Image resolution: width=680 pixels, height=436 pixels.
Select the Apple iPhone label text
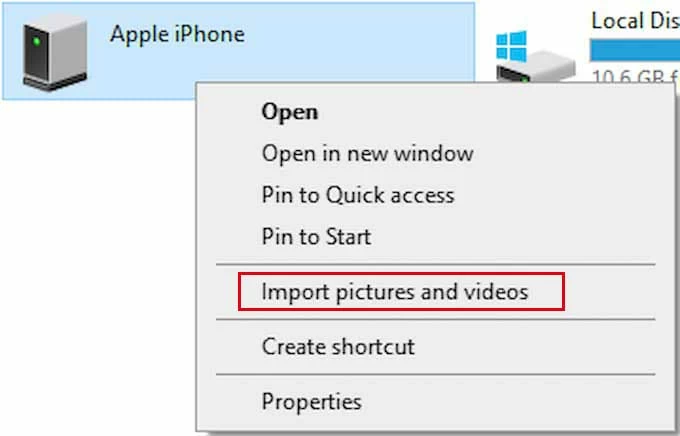coord(177,33)
